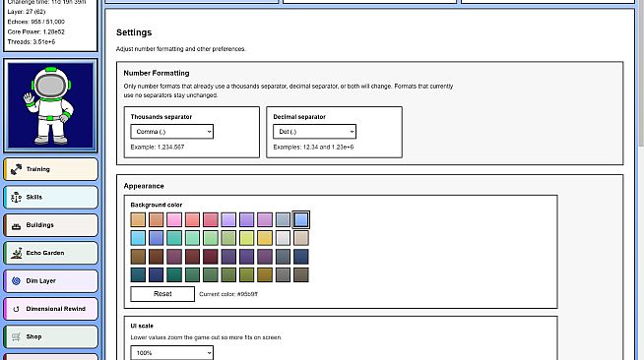Click the Shop cart icon

(16, 336)
